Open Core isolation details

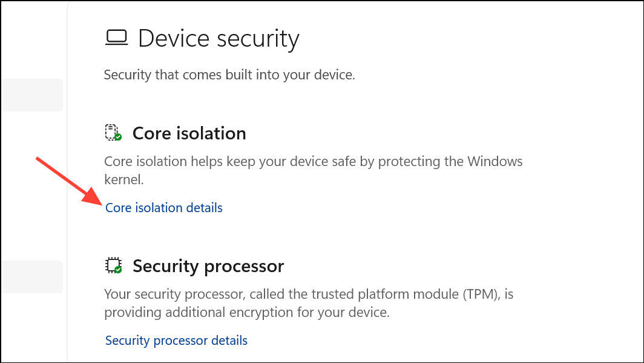coord(164,208)
